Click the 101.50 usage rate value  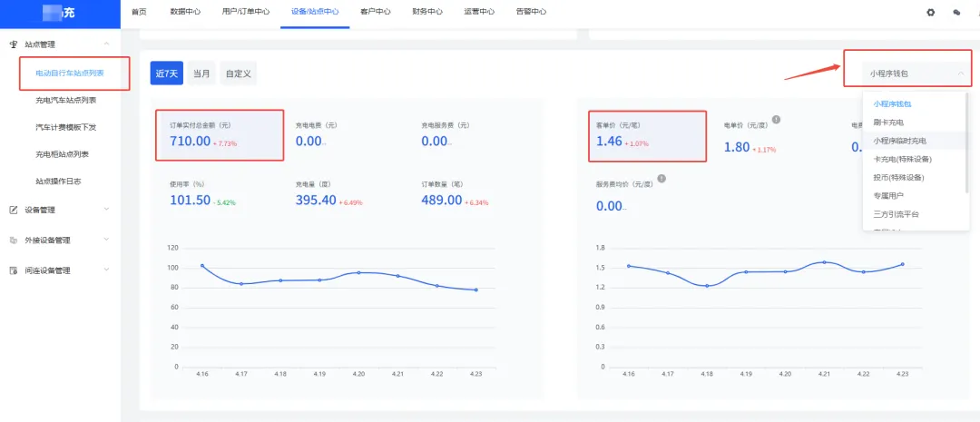click(190, 200)
